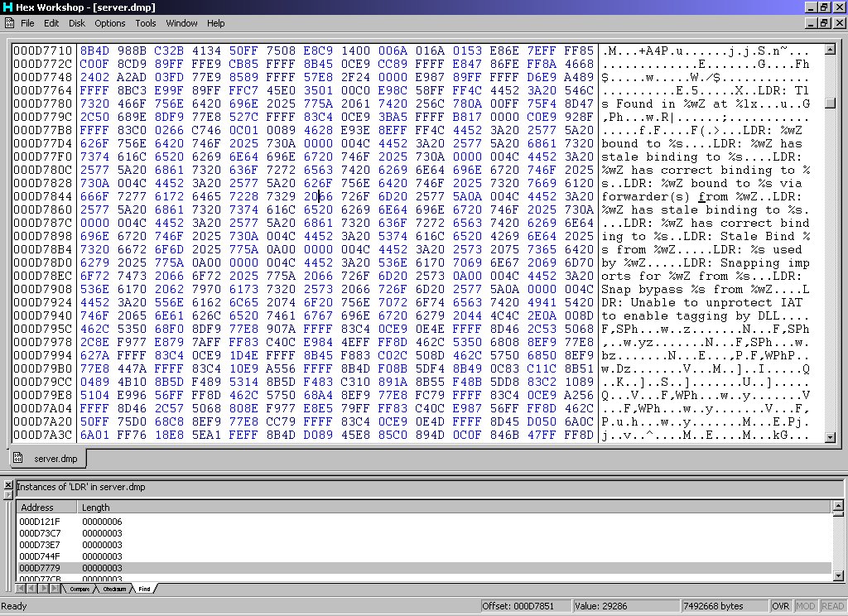Select the find result at address 000D73C7
Viewport: 848px width, 616px height.
(40, 533)
